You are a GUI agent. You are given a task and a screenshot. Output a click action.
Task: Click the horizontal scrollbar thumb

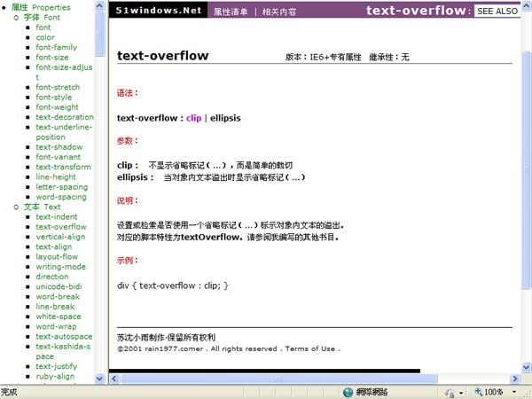click(279, 379)
